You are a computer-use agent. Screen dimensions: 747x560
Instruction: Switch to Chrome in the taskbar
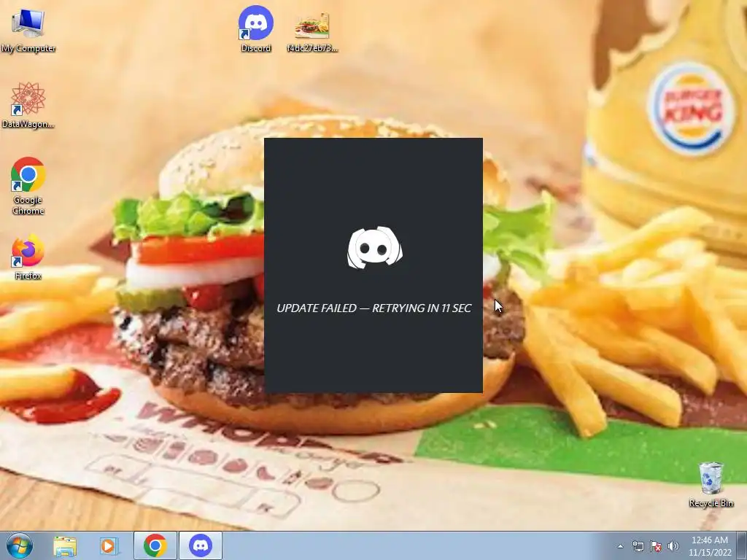(155, 545)
